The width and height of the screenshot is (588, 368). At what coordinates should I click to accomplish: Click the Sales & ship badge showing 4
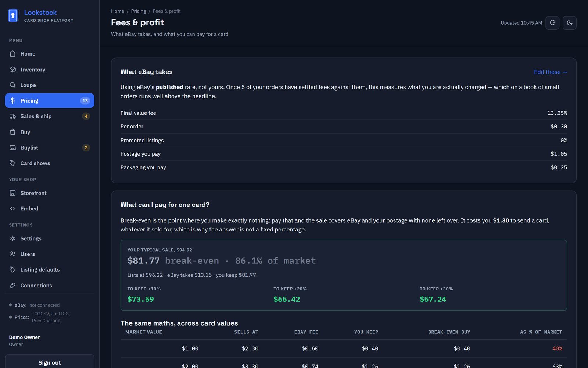tap(86, 116)
